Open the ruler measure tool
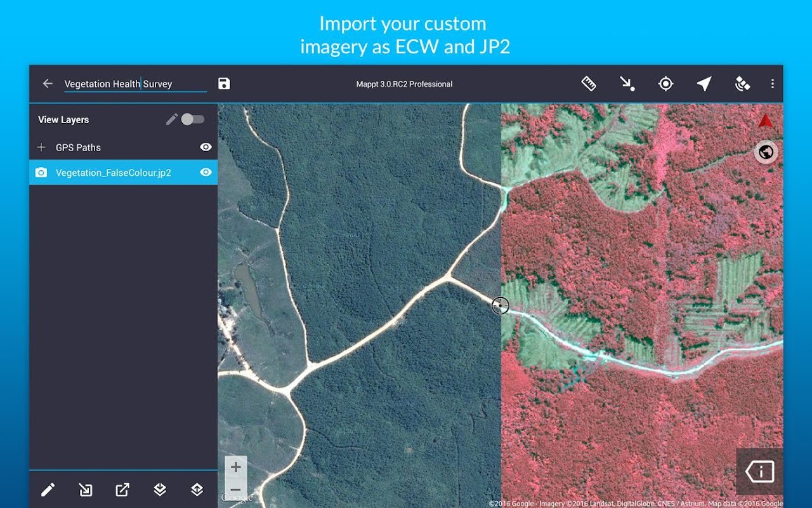 (x=589, y=84)
